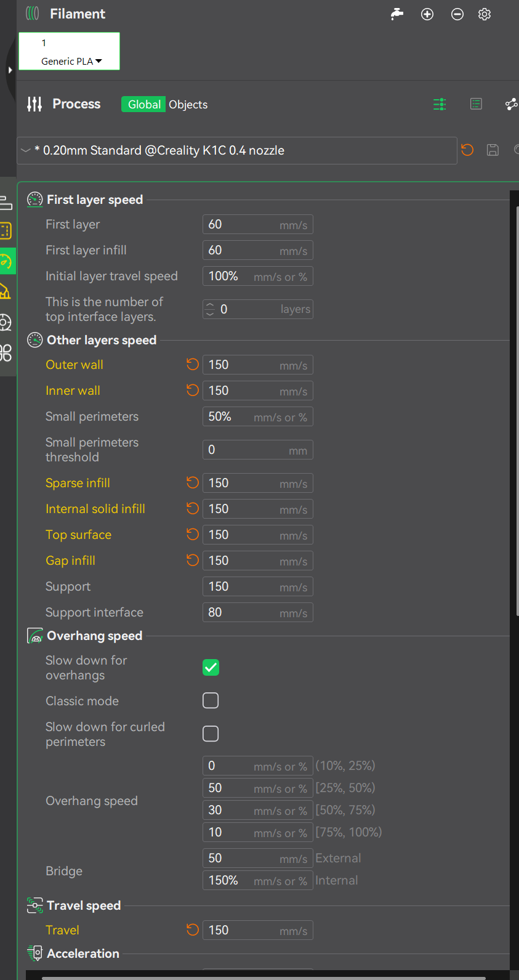Tick Slow down for curled perimeters
This screenshot has height=980, width=519.
[211, 734]
